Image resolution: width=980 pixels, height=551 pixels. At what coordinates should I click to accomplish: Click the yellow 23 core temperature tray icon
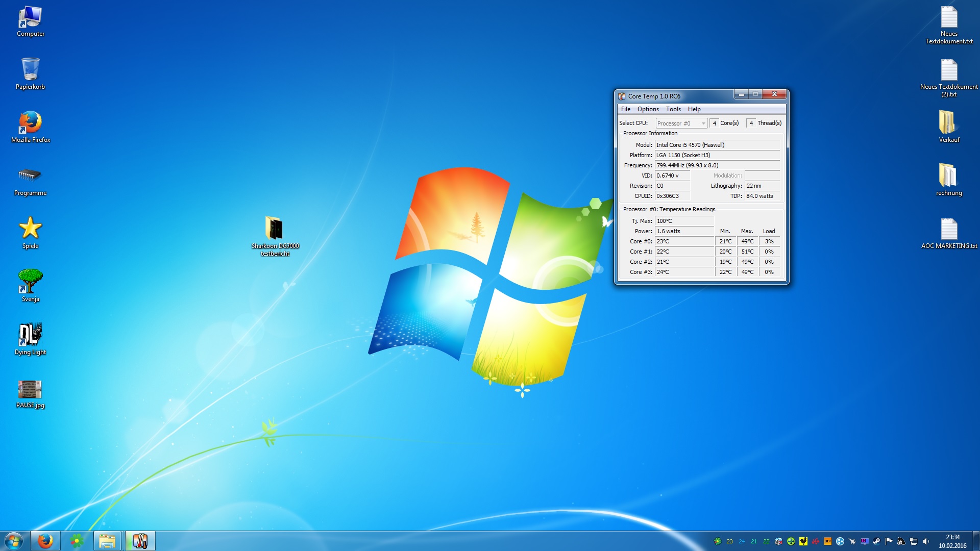729,541
